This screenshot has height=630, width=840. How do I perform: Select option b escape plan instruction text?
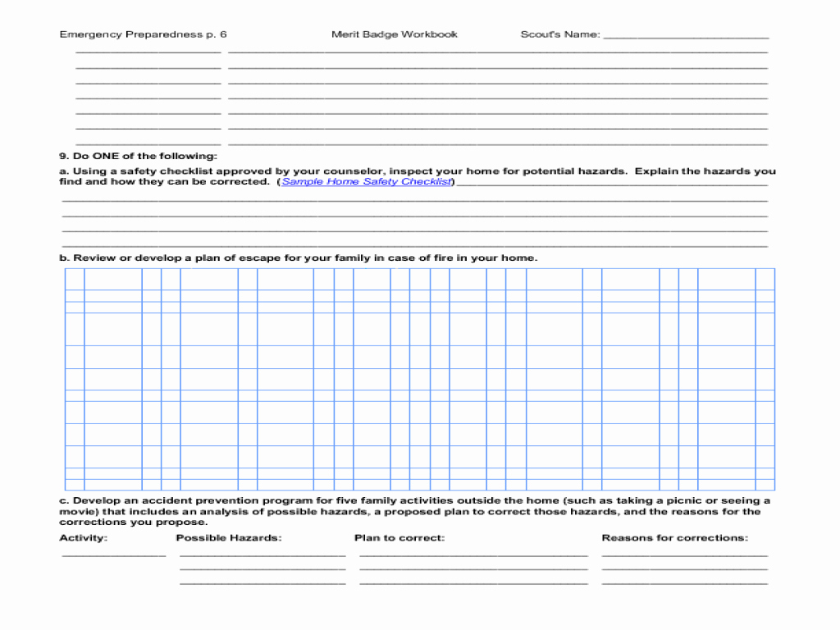[299, 258]
